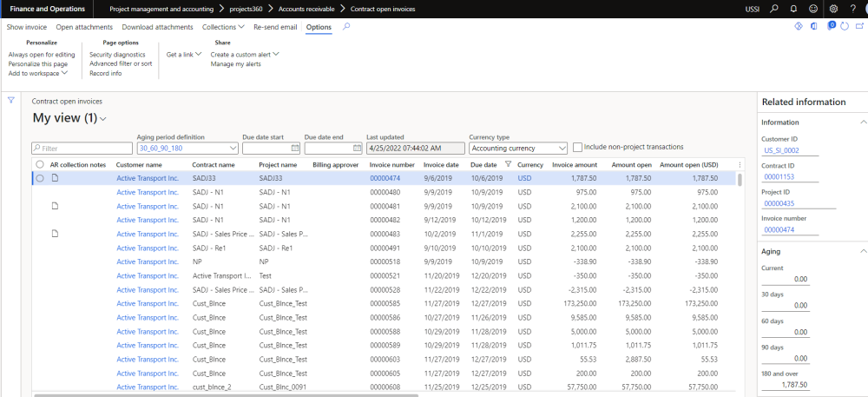Open the Currency type dropdown
868x397 pixels.
(563, 149)
